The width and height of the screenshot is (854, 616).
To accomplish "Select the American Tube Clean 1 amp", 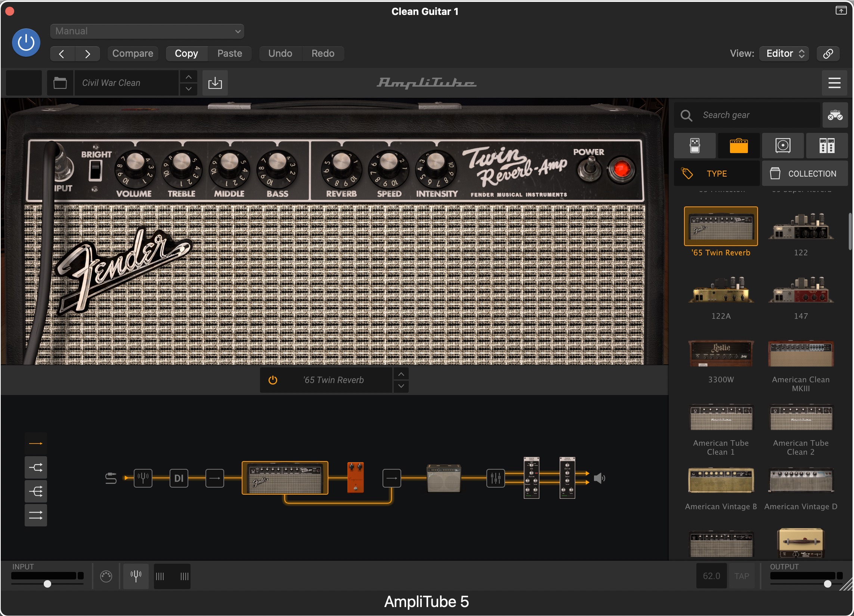I will point(721,417).
